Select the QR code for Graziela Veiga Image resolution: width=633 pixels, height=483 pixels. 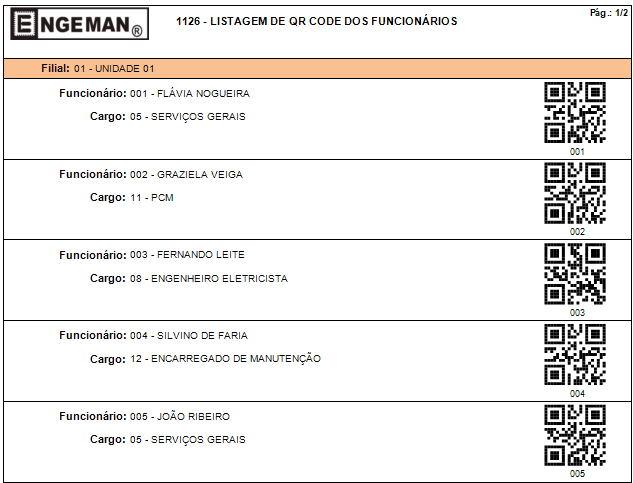(x=575, y=193)
